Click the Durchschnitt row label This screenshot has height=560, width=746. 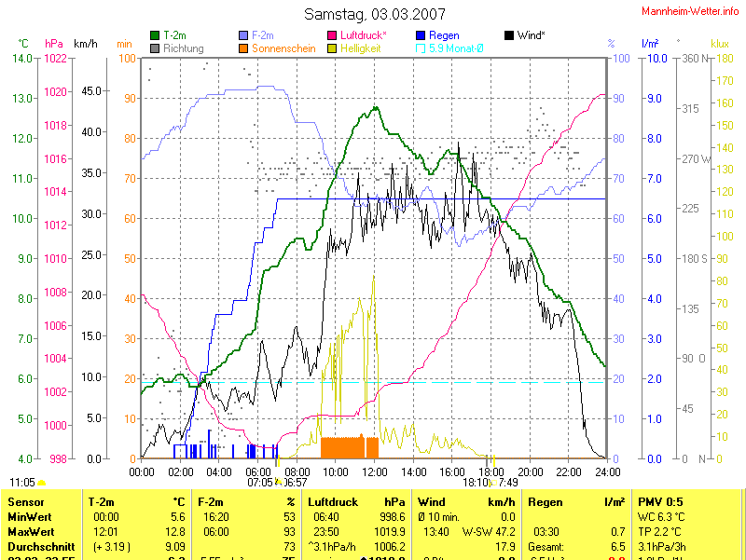tap(41, 547)
